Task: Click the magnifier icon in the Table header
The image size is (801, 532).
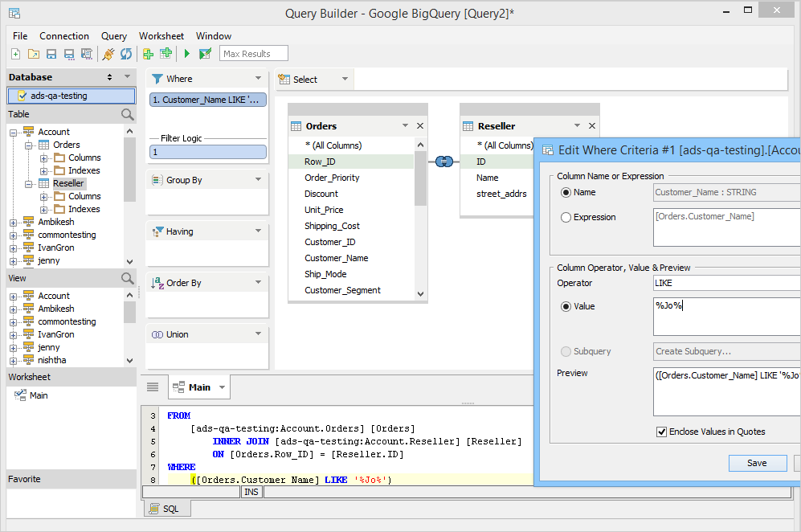Action: click(127, 114)
